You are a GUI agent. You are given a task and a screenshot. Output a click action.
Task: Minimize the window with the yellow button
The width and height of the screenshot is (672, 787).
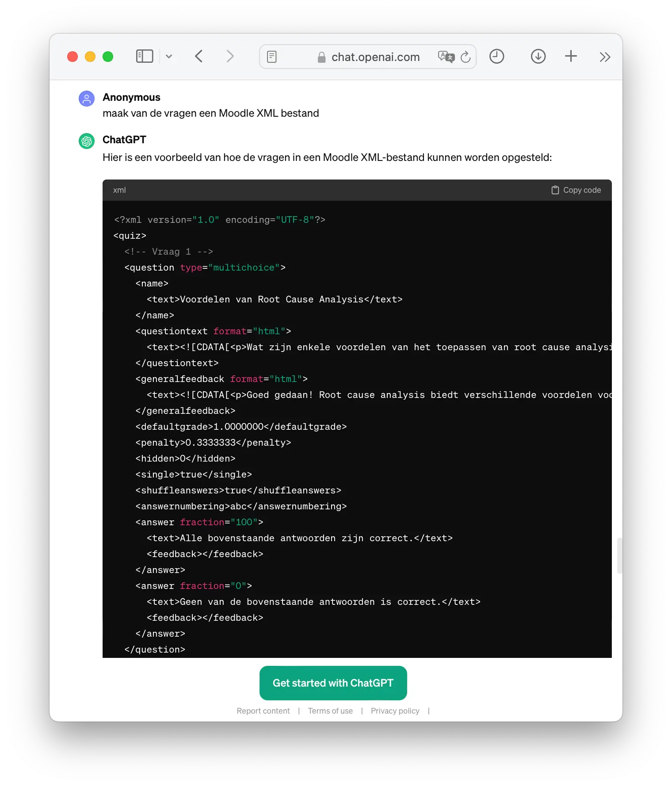(x=90, y=57)
